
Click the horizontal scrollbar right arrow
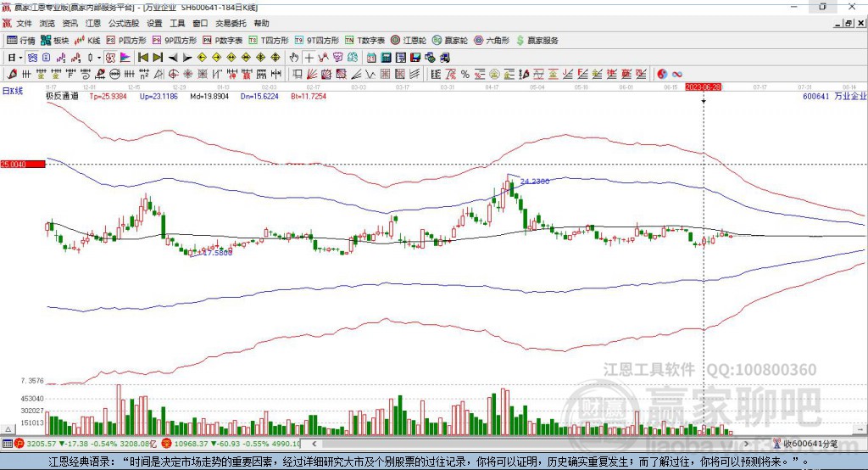click(746, 444)
